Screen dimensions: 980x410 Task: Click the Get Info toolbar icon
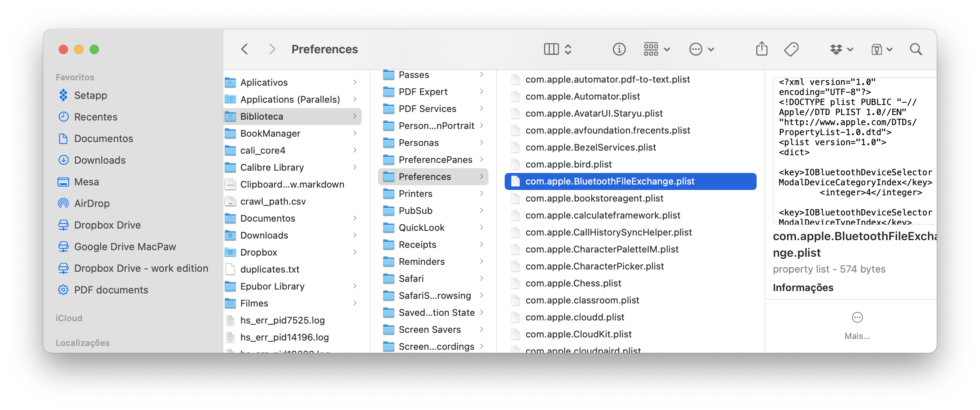[619, 49]
